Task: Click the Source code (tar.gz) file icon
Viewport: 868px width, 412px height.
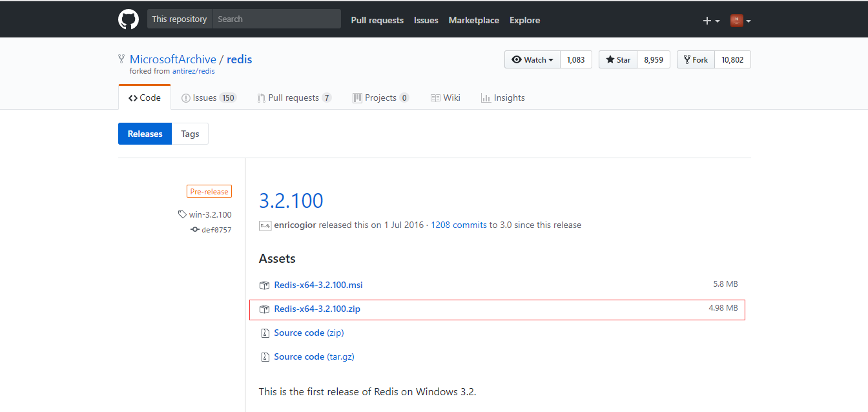Action: (x=264, y=357)
